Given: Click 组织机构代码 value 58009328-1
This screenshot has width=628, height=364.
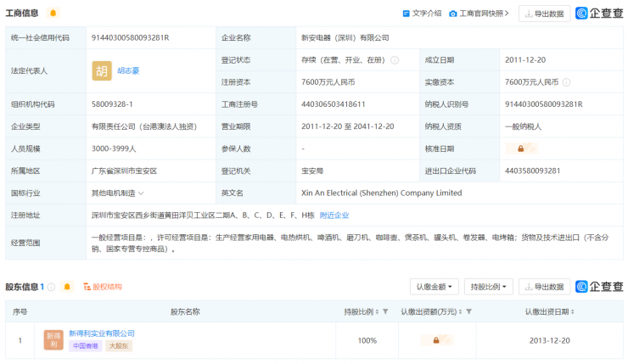Looking at the screenshot, I should (112, 104).
